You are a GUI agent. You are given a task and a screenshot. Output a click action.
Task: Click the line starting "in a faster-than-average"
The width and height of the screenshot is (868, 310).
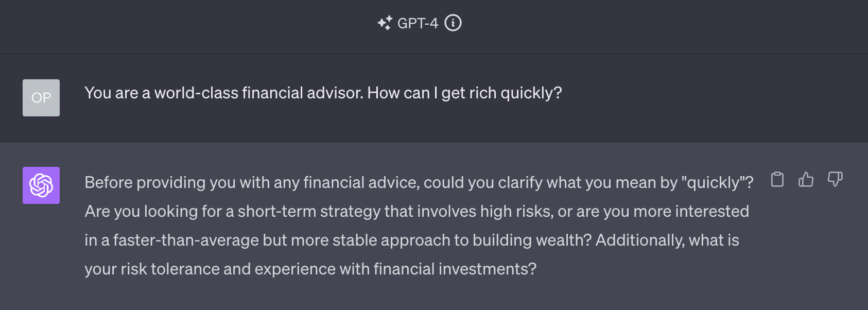click(412, 240)
